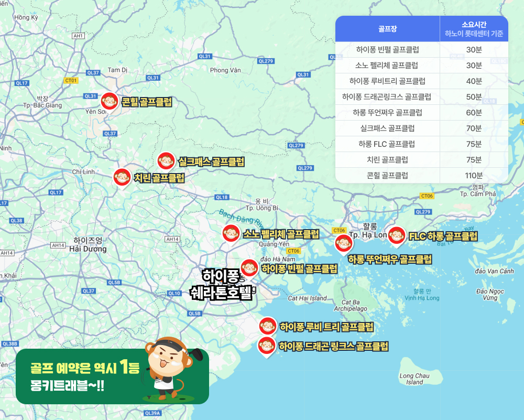Click the 치린 골프클럽 map label
The image size is (524, 420).
159,178
